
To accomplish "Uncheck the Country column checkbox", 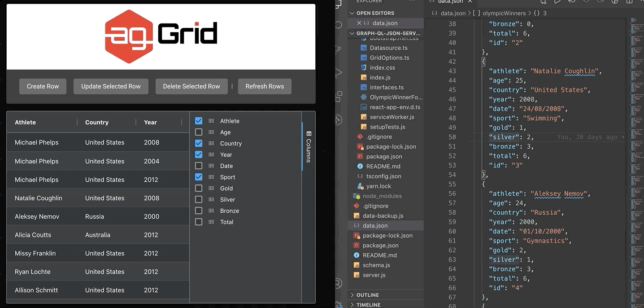I will (x=199, y=143).
